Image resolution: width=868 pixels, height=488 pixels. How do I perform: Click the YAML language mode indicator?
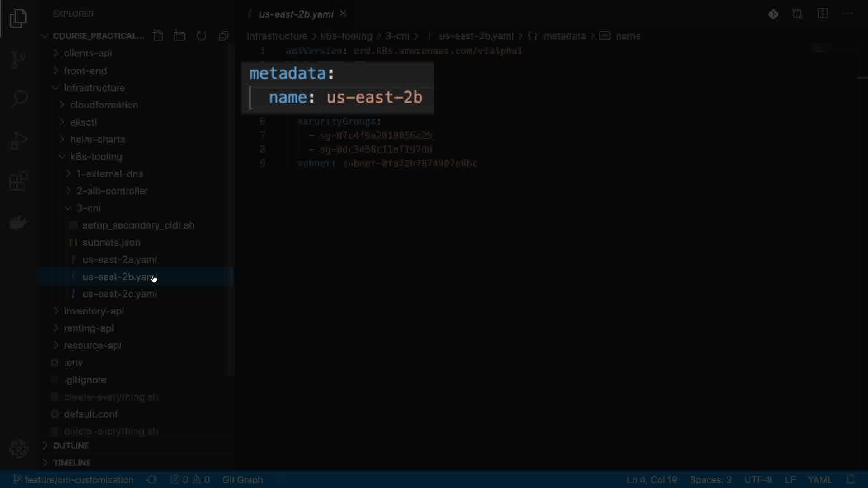(x=819, y=479)
